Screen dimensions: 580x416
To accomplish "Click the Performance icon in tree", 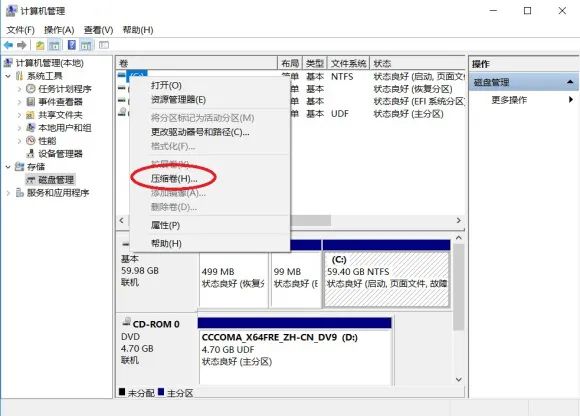I will 31,141.
